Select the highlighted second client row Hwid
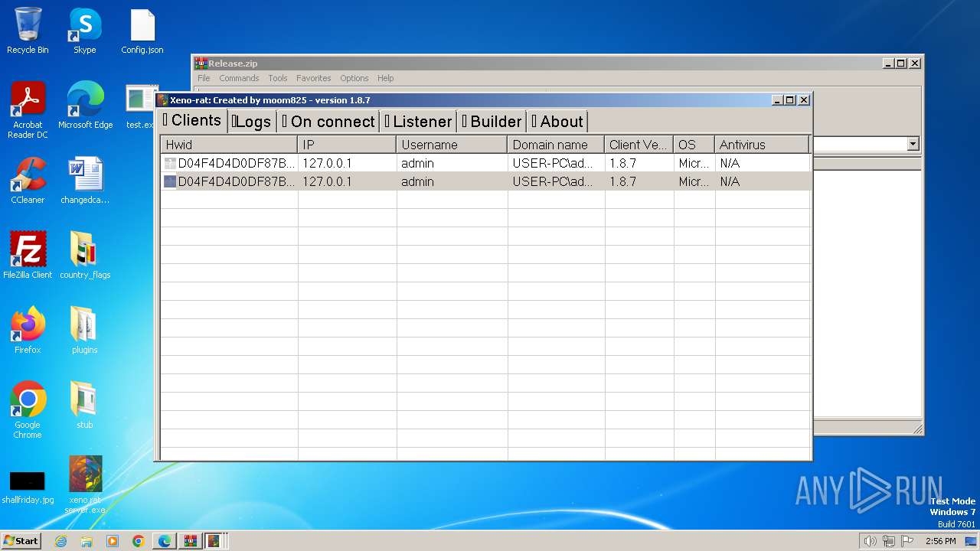This screenshot has width=980, height=551. 230,181
